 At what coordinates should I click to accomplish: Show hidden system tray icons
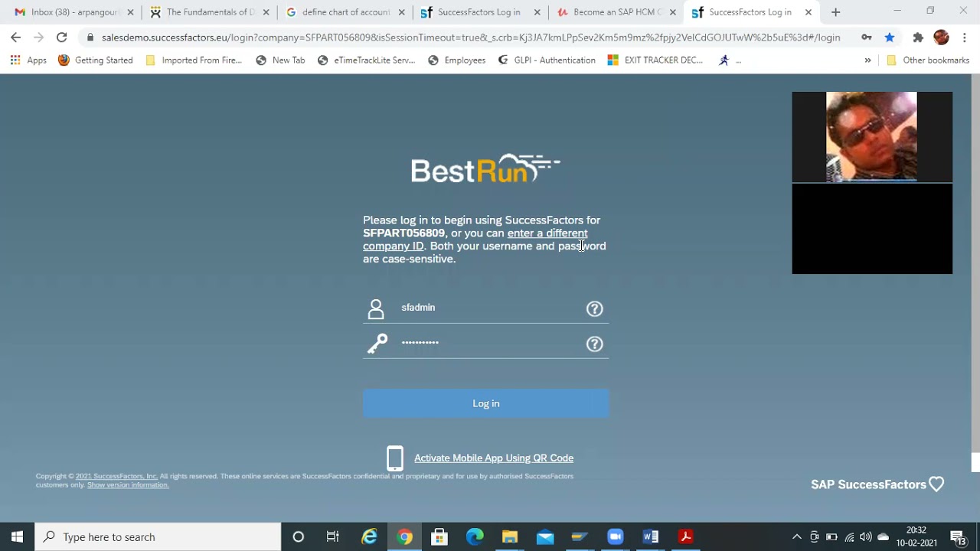tap(796, 536)
